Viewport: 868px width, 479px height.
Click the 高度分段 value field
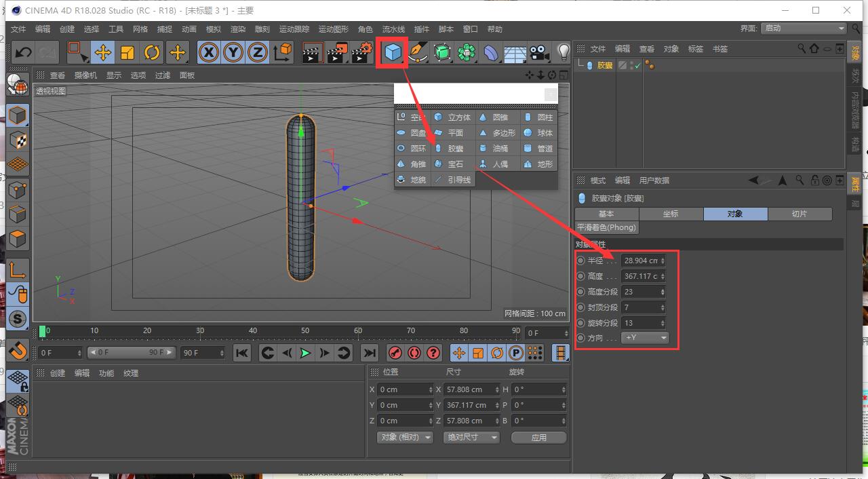(640, 292)
